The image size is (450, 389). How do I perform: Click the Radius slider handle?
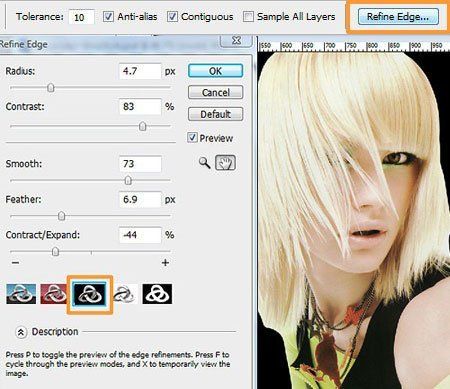pos(51,88)
